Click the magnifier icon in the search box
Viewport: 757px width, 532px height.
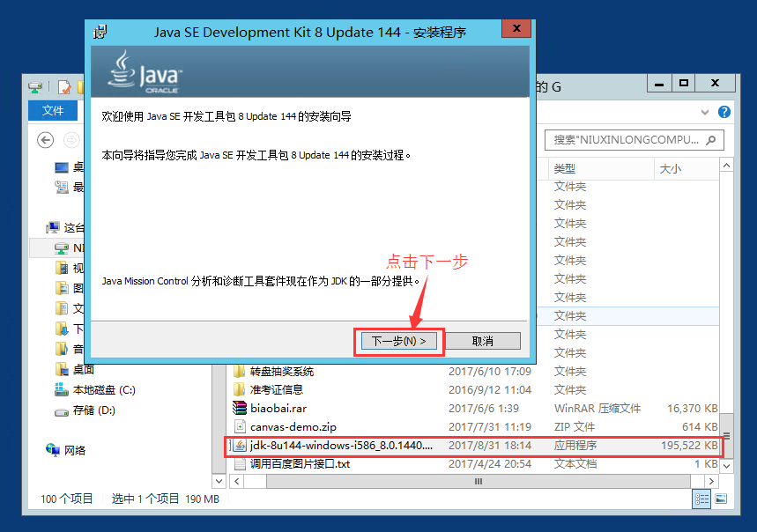(710, 140)
